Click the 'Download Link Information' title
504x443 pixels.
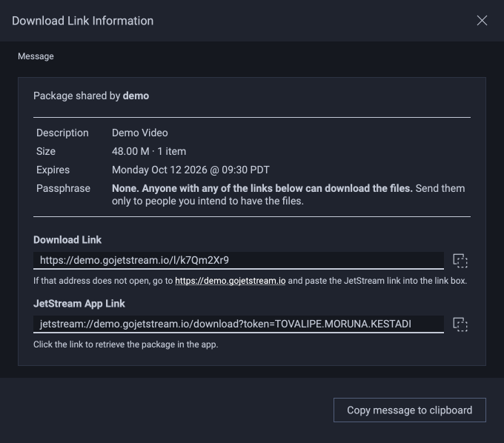(x=82, y=21)
